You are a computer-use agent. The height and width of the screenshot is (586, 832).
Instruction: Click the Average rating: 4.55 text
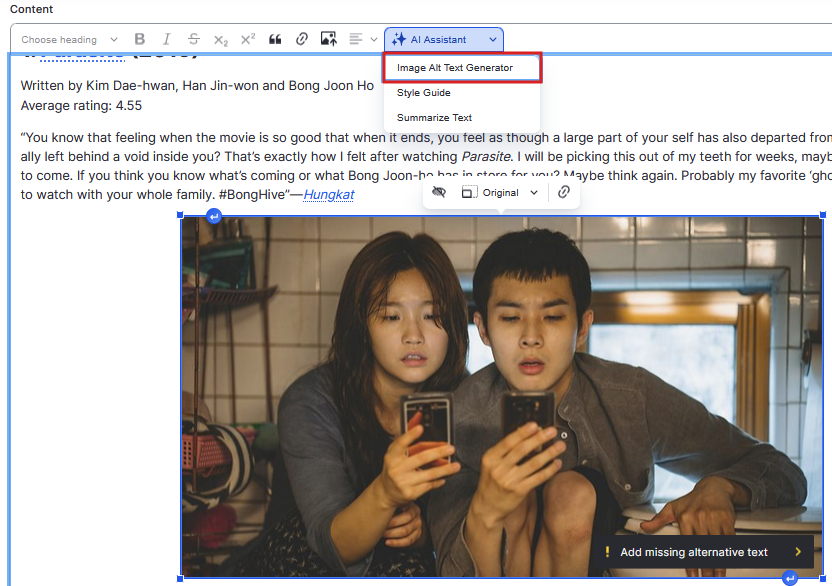click(81, 106)
